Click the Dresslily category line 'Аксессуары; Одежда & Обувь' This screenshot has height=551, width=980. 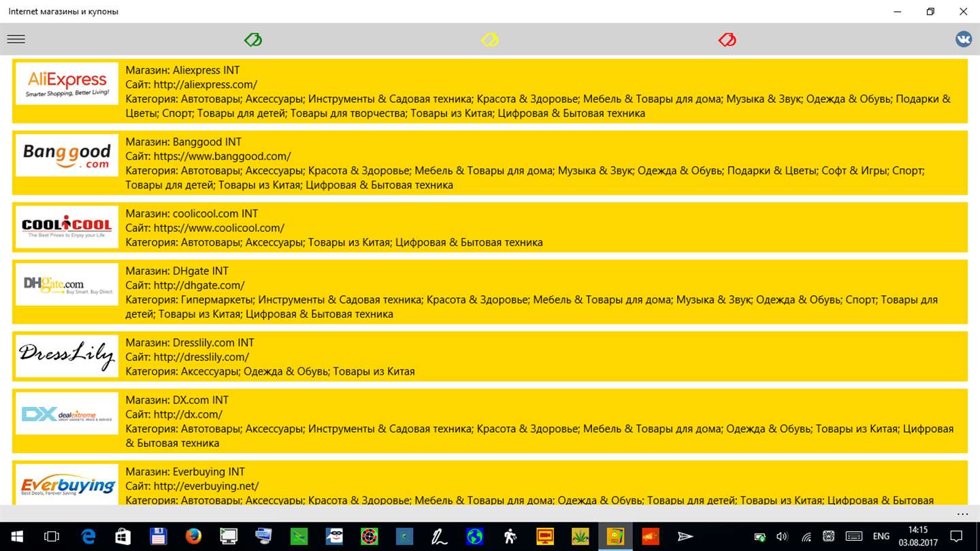(x=270, y=371)
